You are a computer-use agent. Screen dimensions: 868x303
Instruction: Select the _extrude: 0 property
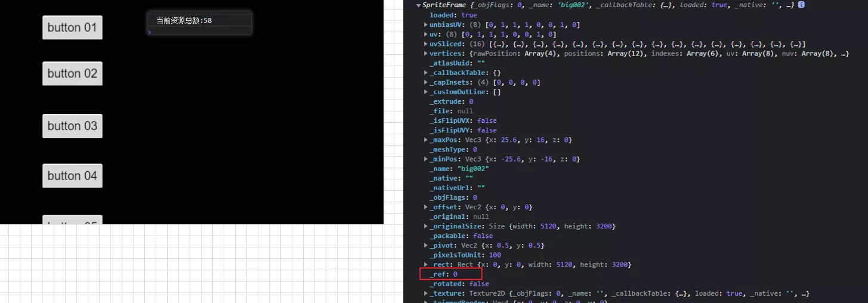coord(451,101)
